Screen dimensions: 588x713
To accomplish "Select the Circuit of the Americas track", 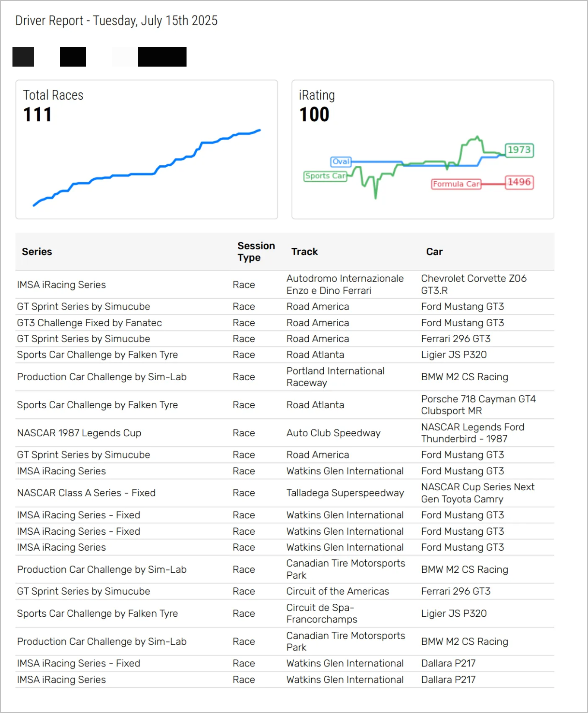I will 338,591.
